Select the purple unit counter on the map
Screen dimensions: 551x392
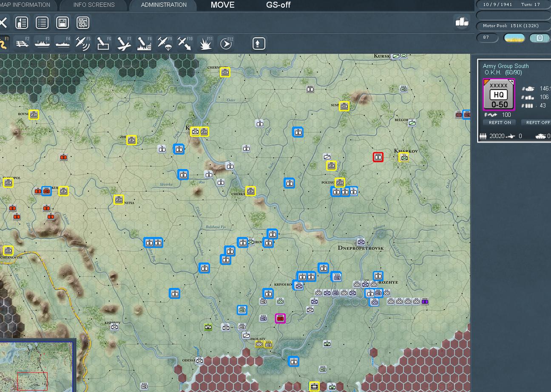[x=425, y=302]
